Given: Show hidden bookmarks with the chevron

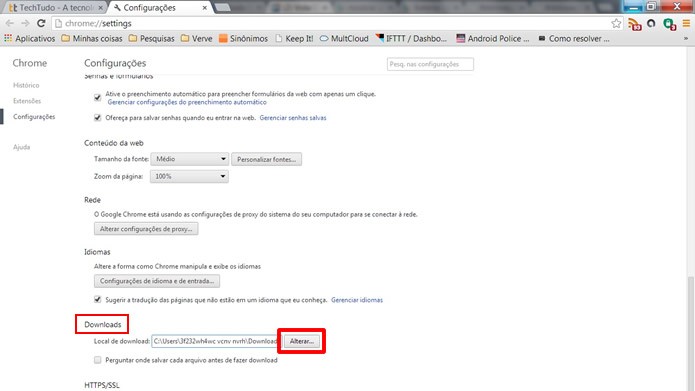Looking at the screenshot, I should (x=686, y=39).
